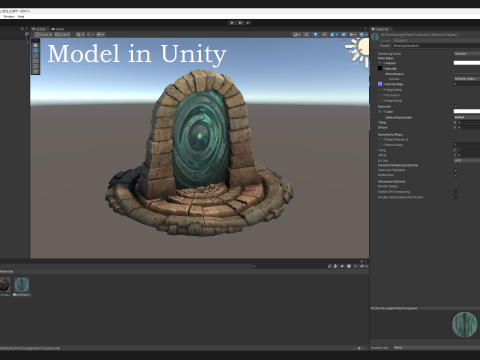
Task: Click the main Tiling X field
Action: [468, 123]
